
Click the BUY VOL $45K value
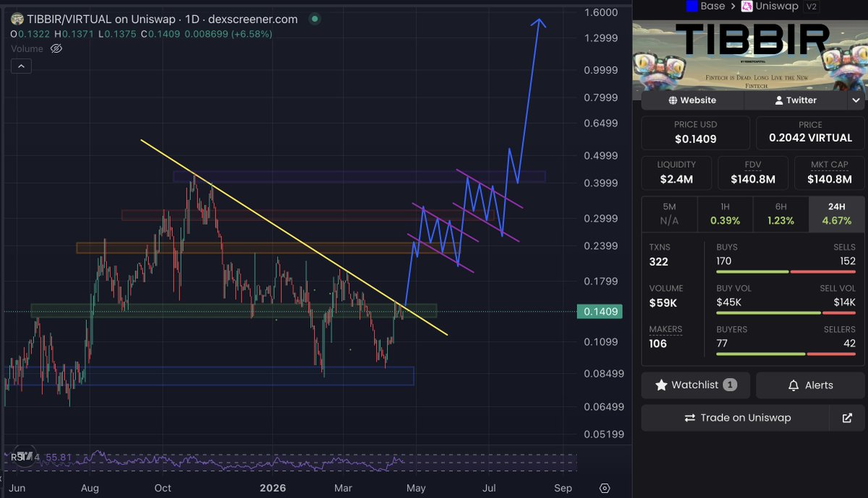pyautogui.click(x=730, y=302)
